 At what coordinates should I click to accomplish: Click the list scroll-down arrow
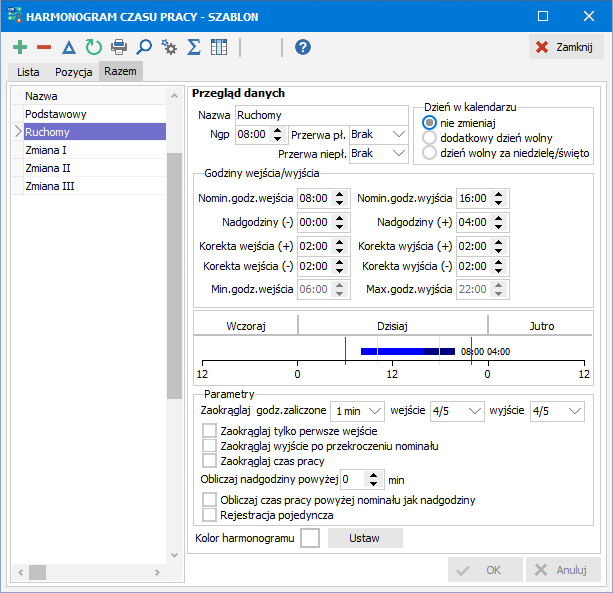pyautogui.click(x=174, y=555)
